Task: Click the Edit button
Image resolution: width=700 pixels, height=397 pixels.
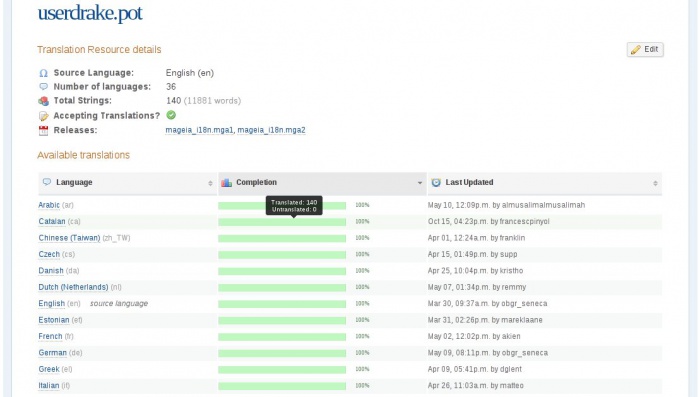Action: click(645, 50)
